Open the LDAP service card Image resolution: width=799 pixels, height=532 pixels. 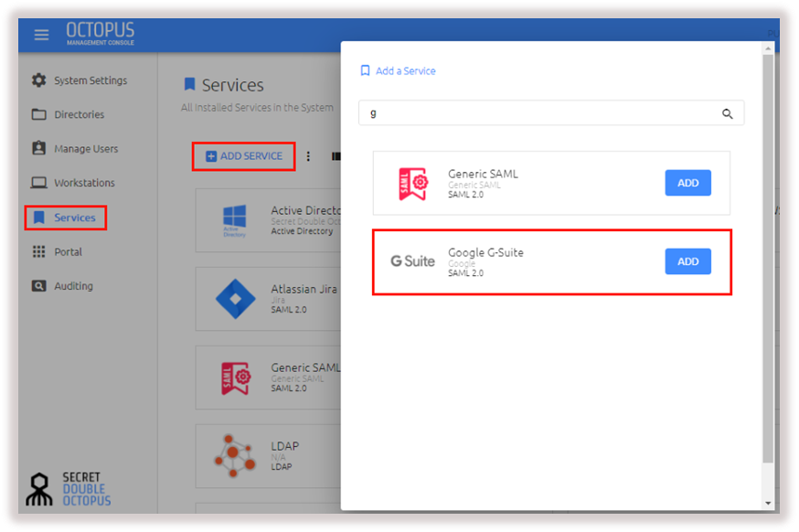(x=268, y=456)
